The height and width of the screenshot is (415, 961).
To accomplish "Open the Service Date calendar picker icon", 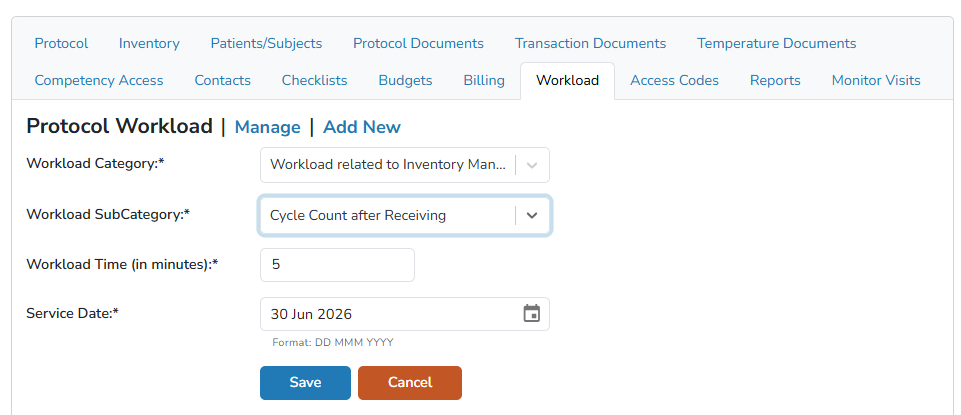I will click(531, 314).
